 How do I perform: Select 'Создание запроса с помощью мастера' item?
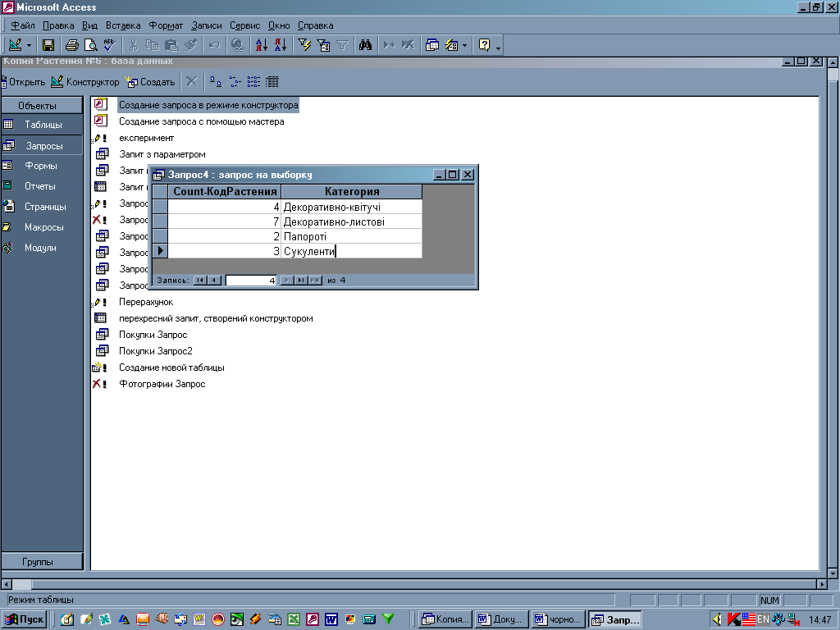[x=202, y=121]
